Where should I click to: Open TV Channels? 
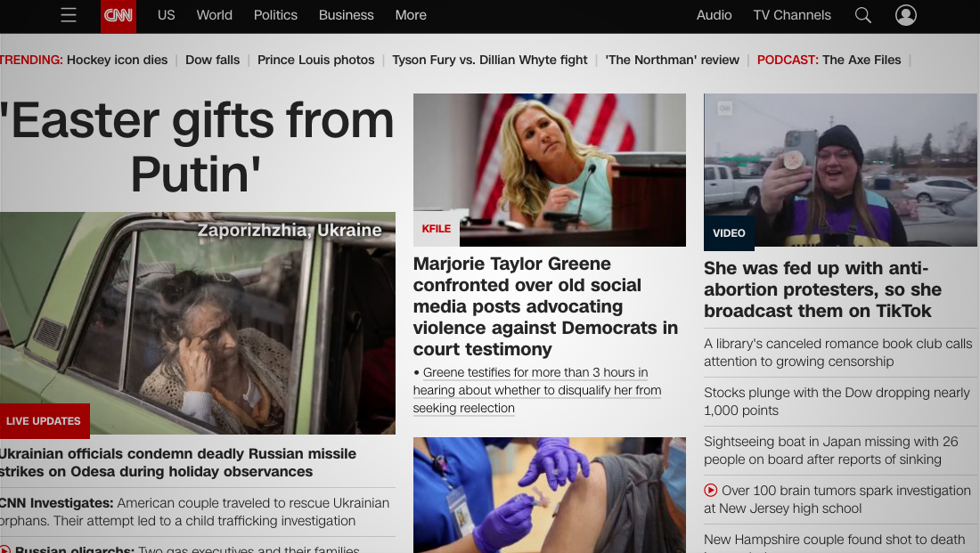[x=792, y=15]
